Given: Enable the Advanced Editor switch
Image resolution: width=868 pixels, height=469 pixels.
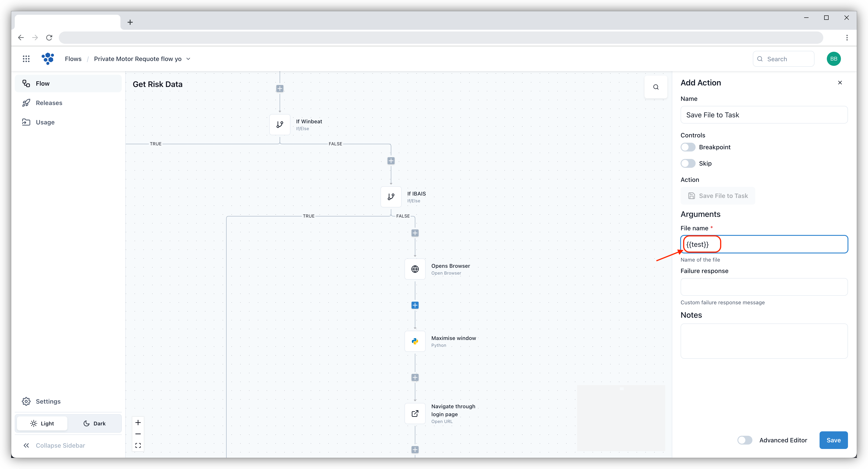Looking at the screenshot, I should point(745,440).
